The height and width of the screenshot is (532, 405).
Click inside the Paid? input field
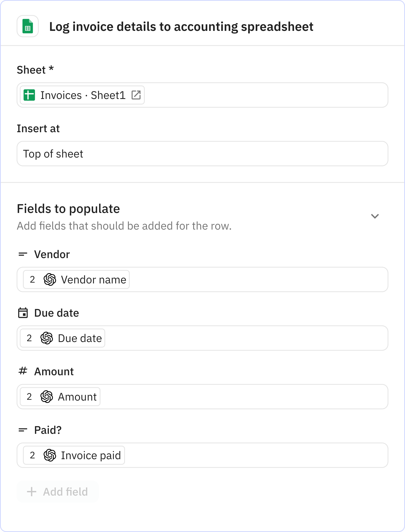pos(255,455)
